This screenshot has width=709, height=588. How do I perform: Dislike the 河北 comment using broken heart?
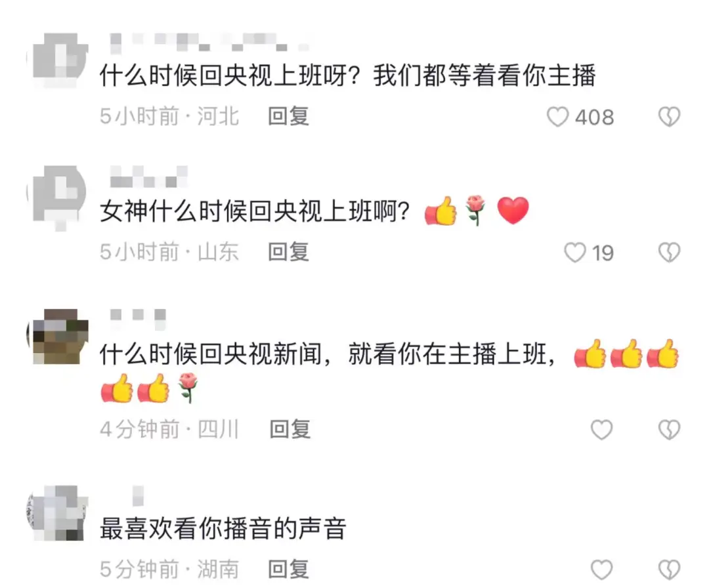point(669,117)
